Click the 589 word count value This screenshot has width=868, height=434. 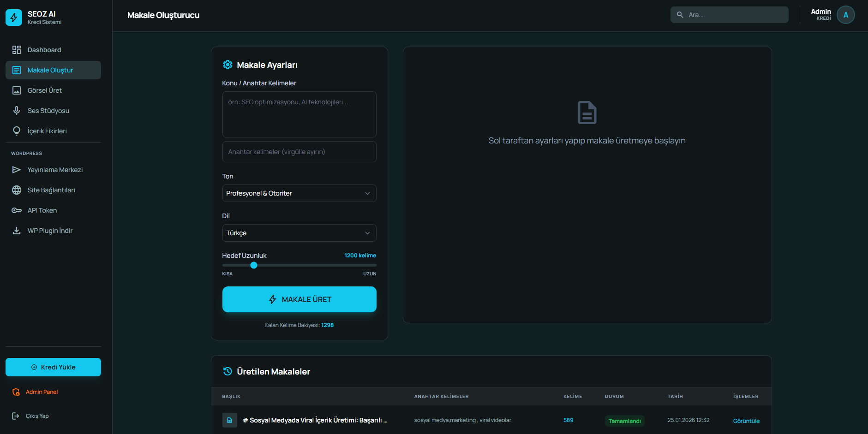(569, 420)
